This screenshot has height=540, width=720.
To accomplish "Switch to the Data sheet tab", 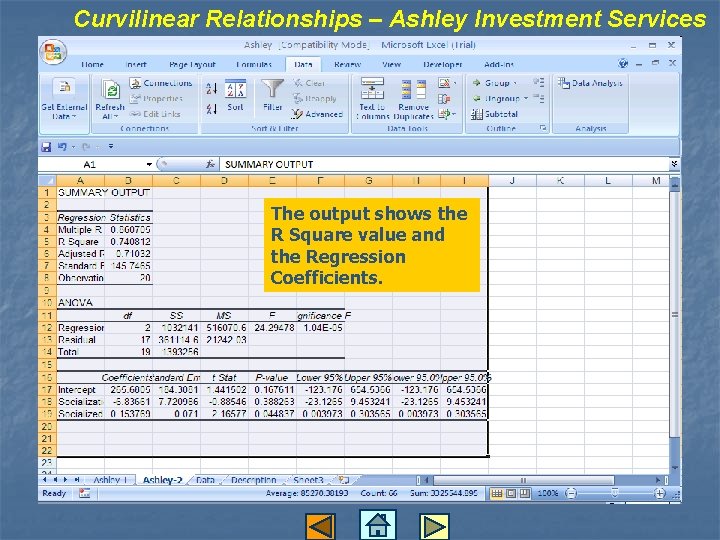I will click(x=205, y=480).
